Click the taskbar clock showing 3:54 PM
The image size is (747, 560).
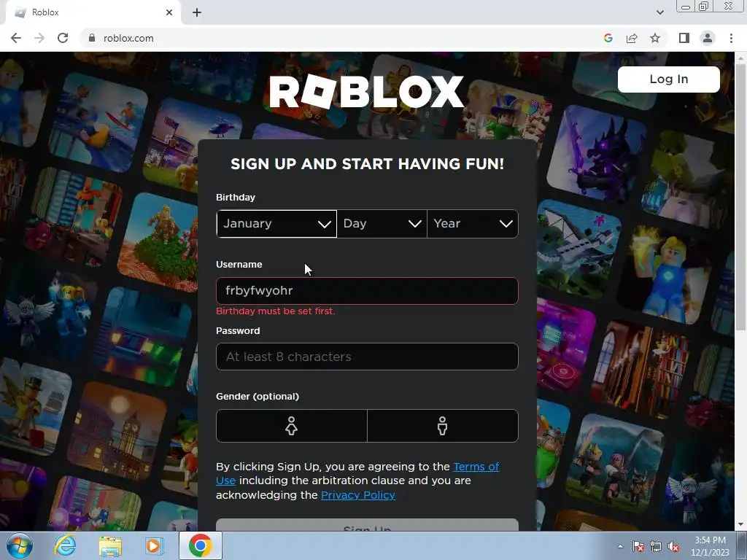[710, 546]
